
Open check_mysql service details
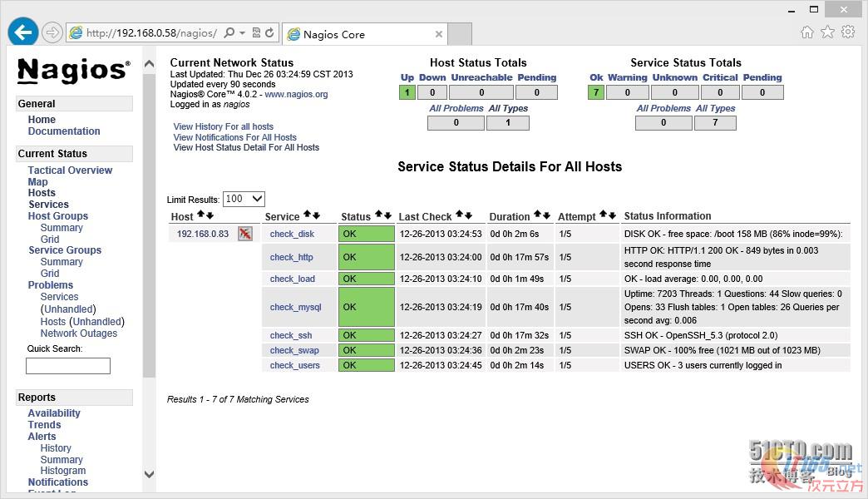tap(296, 307)
